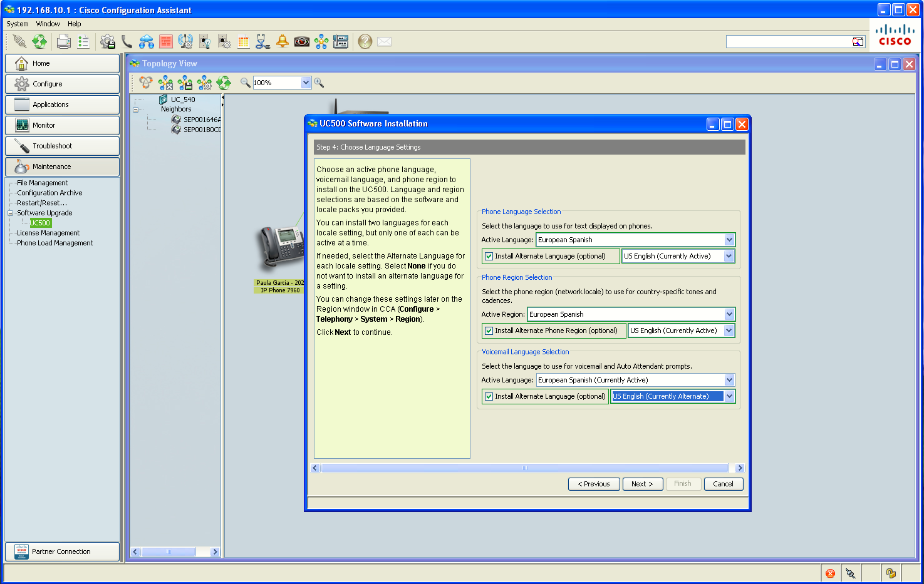Open the Applications panel tab
924x584 pixels.
tap(62, 105)
